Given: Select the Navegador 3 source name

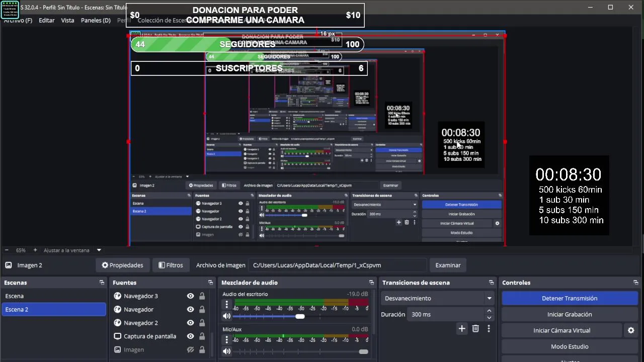Looking at the screenshot, I should [x=141, y=296].
